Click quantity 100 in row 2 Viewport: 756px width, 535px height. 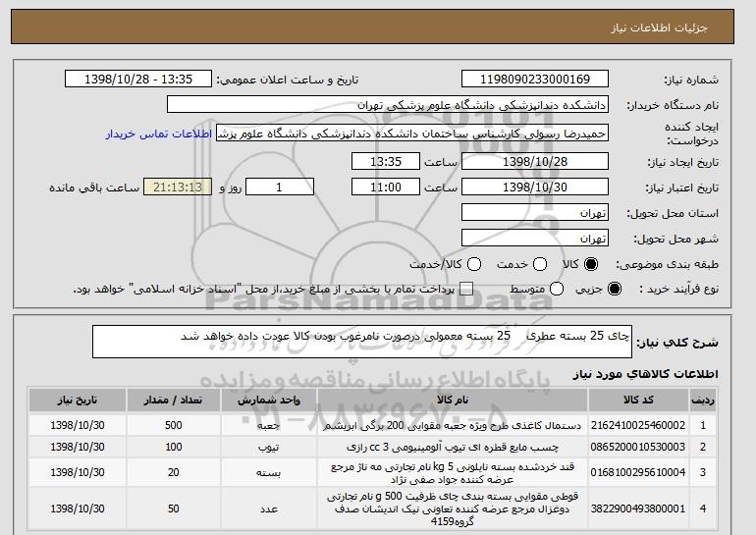click(x=174, y=447)
